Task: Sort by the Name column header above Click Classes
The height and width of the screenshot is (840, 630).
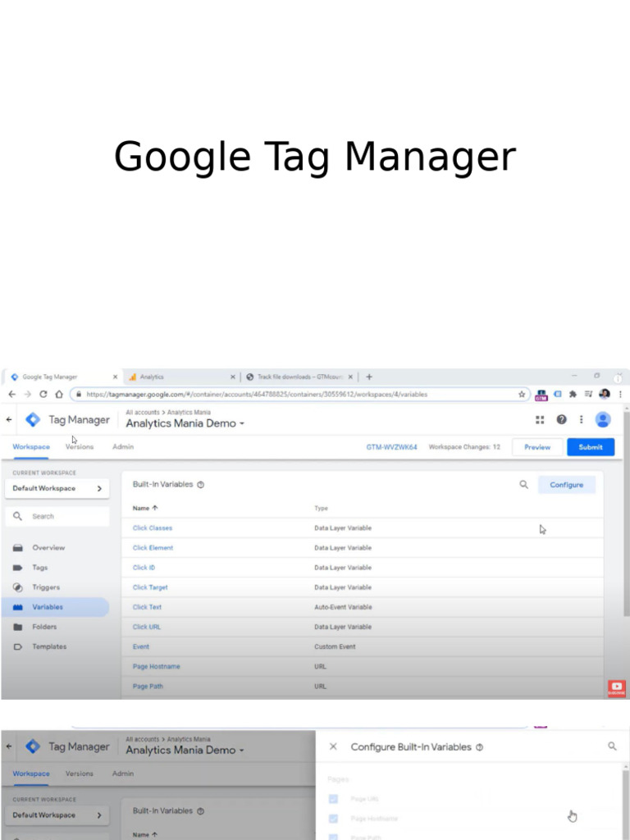Action: click(145, 508)
